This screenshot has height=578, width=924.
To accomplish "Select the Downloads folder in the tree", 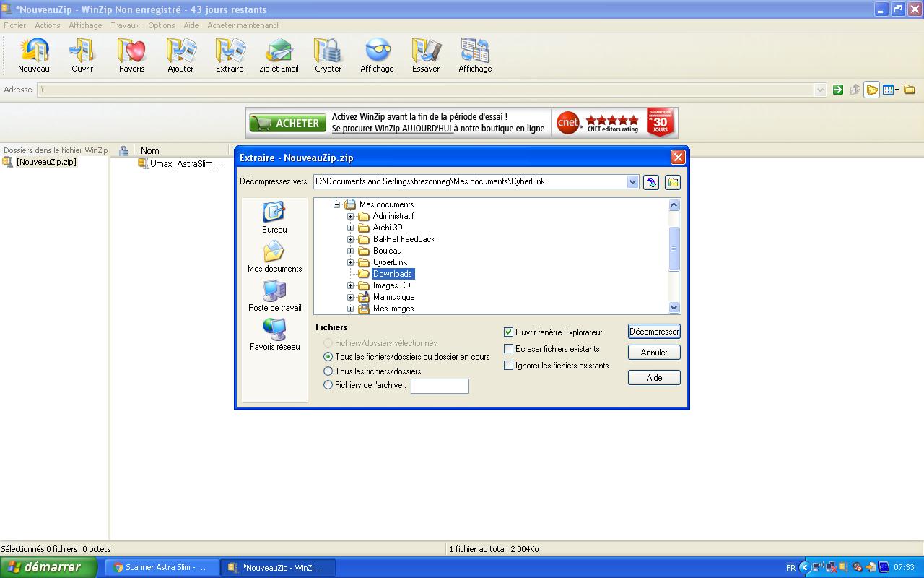I will tap(393, 274).
